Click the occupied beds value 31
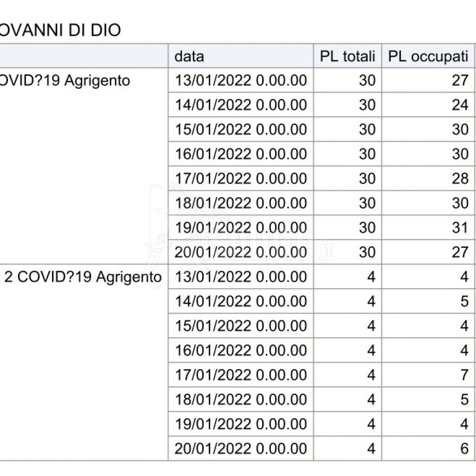This screenshot has width=476, height=476. pyautogui.click(x=460, y=228)
